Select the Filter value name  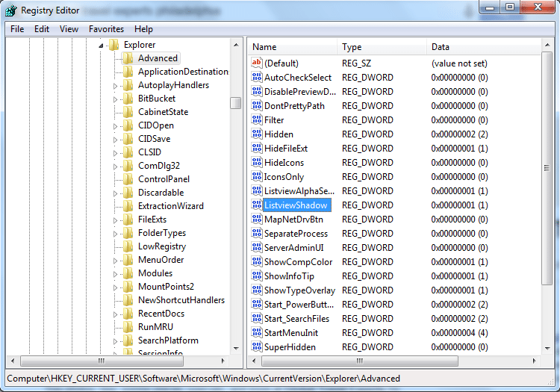tap(274, 120)
